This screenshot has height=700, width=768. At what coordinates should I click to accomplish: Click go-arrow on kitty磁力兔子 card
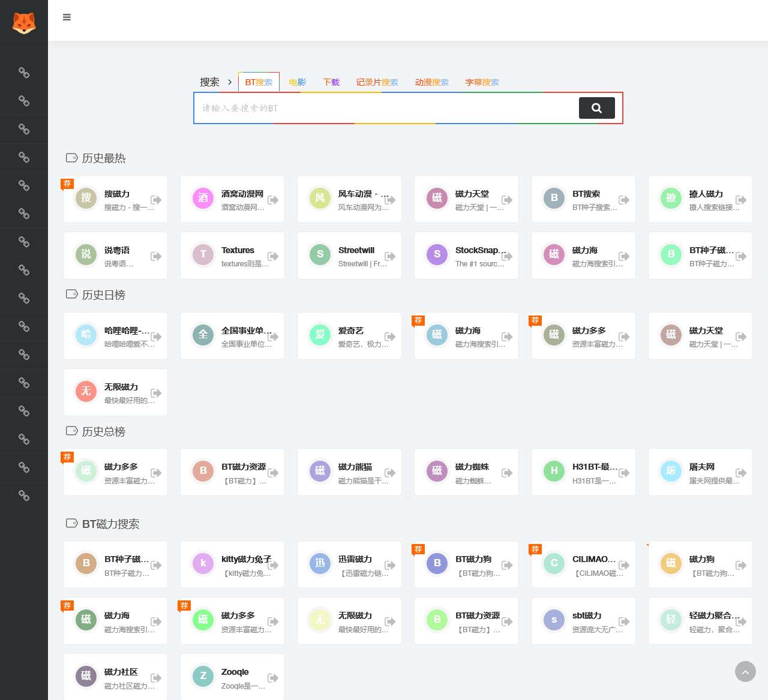273,565
